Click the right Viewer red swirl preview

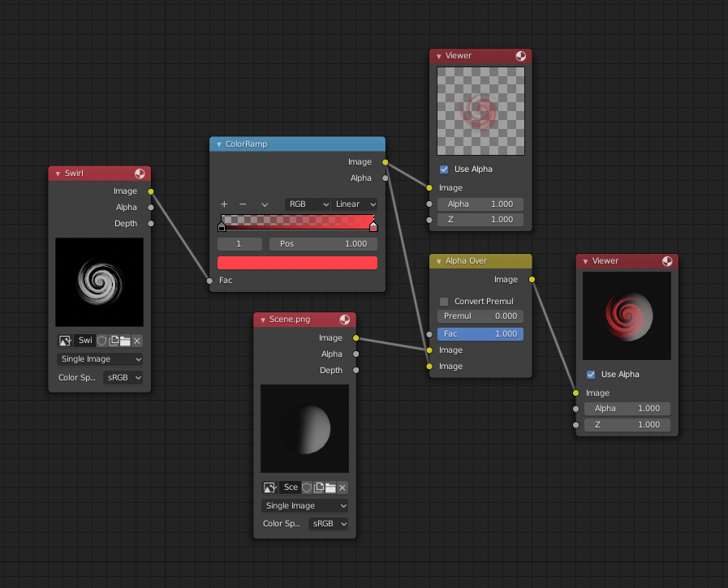(627, 316)
